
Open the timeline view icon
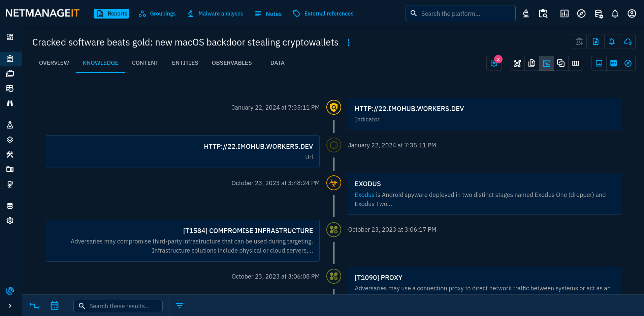point(546,63)
